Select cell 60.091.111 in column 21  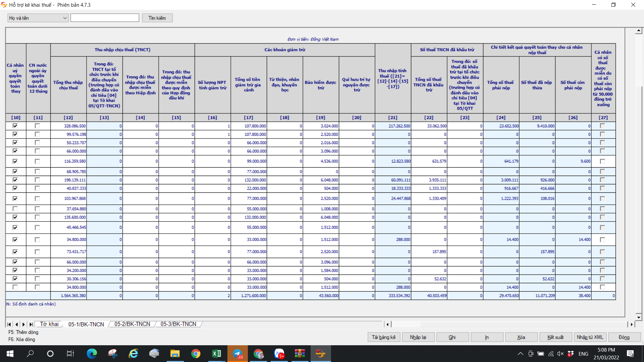coord(393,180)
